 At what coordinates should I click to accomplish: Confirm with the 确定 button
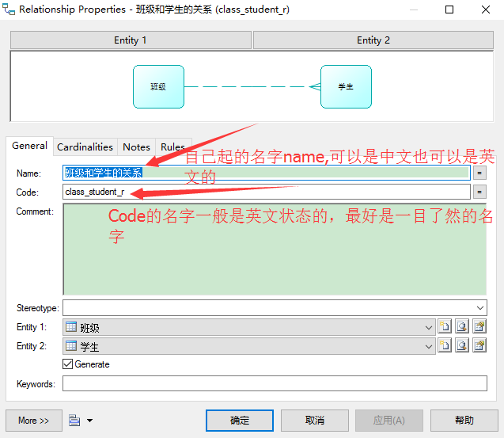[240, 421]
